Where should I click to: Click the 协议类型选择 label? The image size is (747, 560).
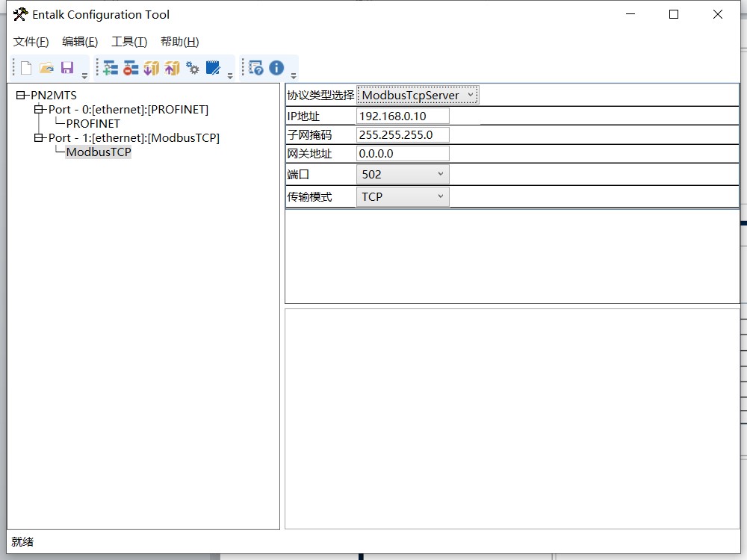tap(320, 96)
